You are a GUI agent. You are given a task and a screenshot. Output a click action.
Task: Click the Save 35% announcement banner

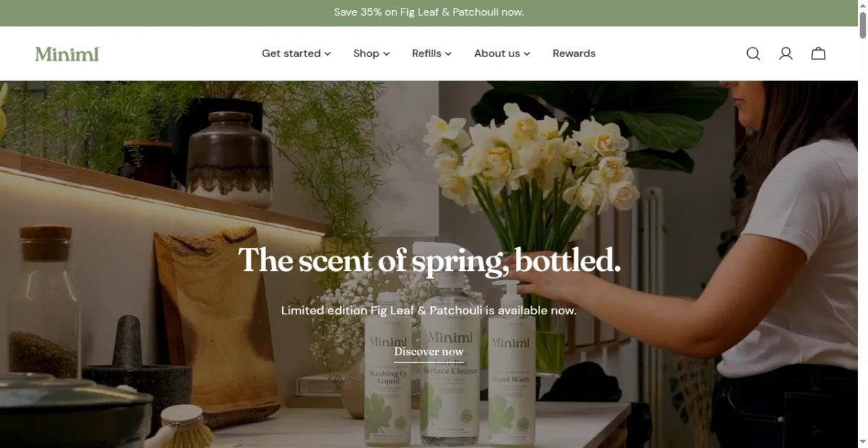429,12
